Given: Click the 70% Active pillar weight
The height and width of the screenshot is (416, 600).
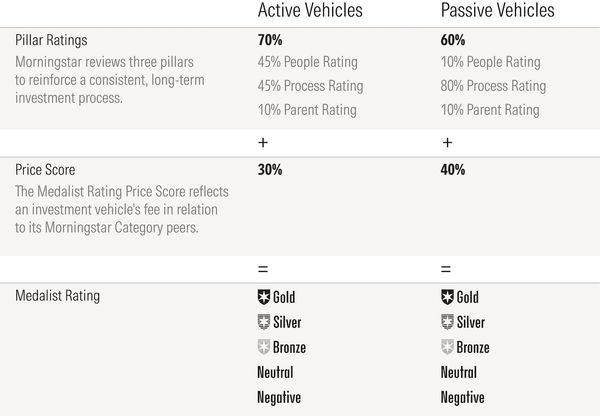Looking at the screenshot, I should [270, 43].
